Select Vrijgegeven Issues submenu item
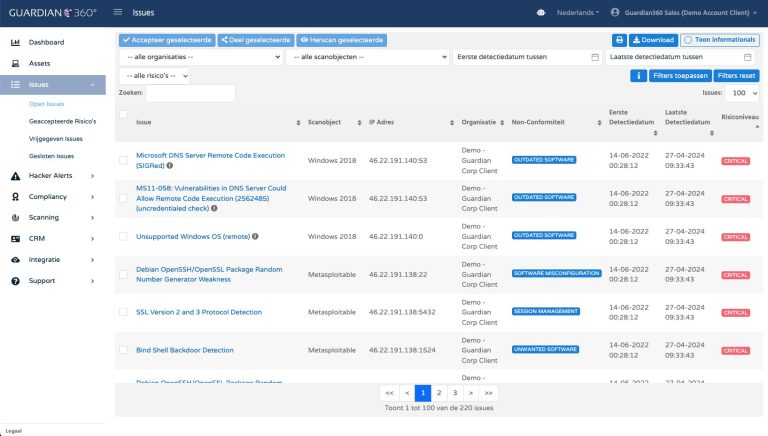 coord(56,139)
